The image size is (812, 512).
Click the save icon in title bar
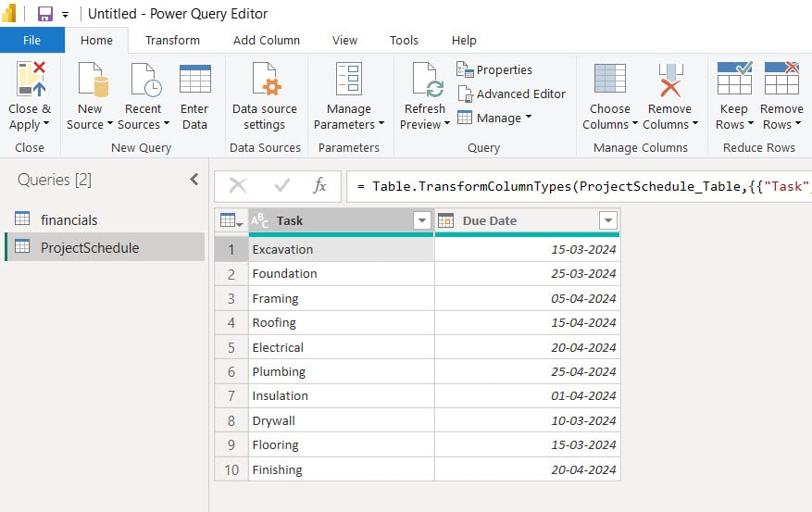pos(45,14)
